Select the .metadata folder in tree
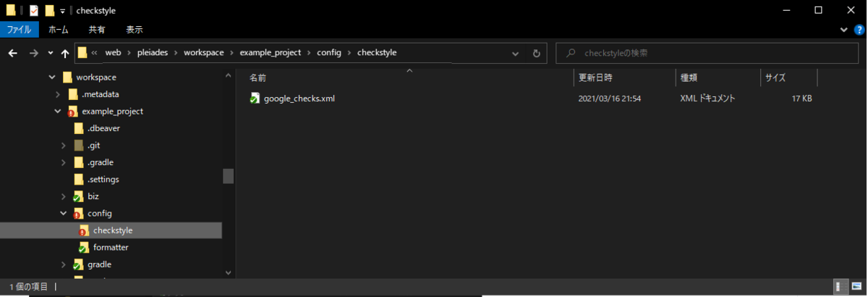Viewport: 868px width, 297px height. [100, 94]
